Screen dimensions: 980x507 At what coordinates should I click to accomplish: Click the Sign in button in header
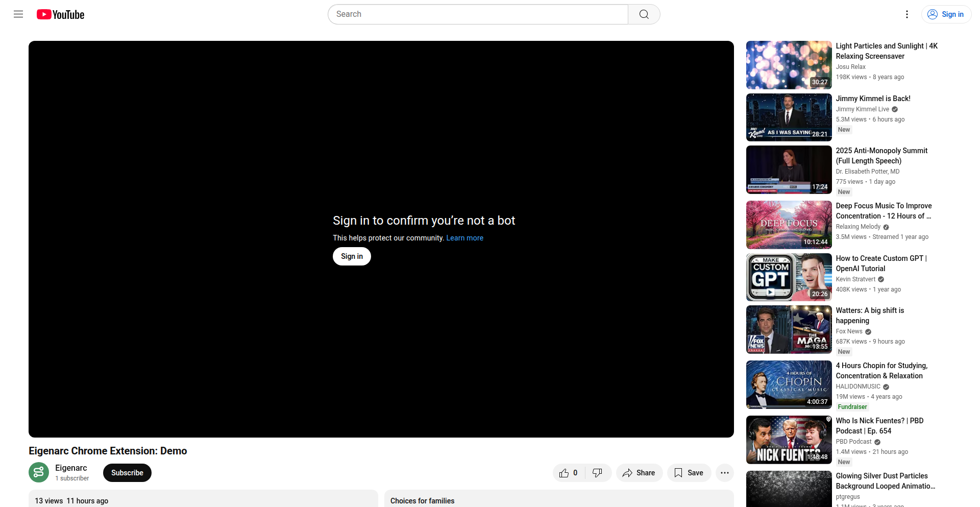946,14
